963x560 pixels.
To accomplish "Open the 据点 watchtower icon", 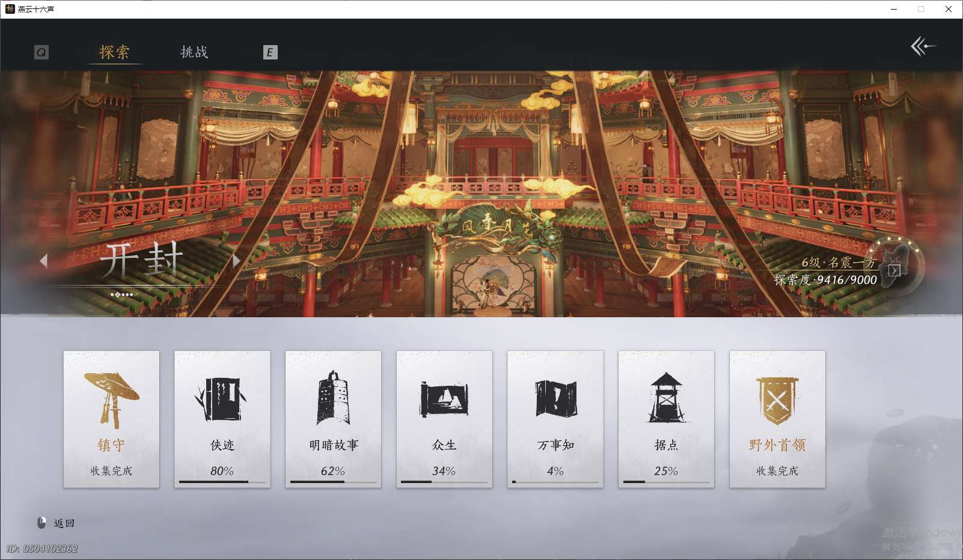I will pyautogui.click(x=666, y=397).
